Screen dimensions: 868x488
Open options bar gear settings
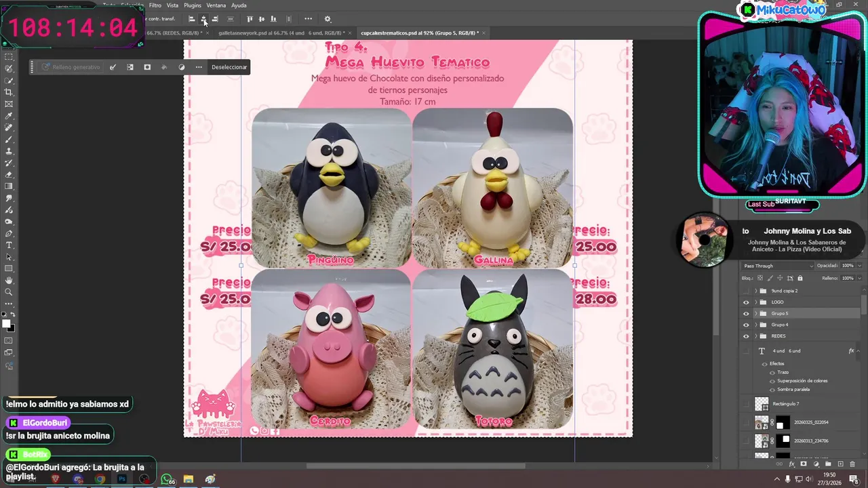328,19
